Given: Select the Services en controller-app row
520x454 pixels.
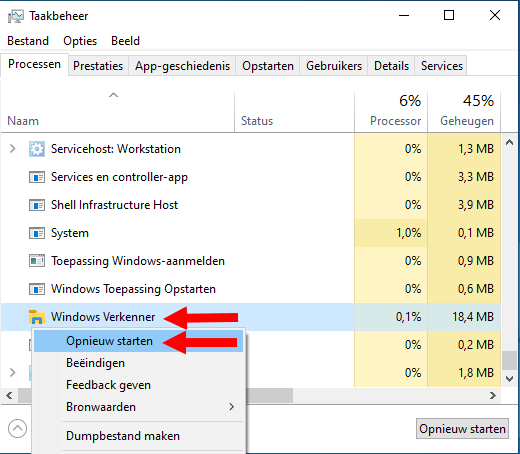Looking at the screenshot, I should tap(251, 177).
